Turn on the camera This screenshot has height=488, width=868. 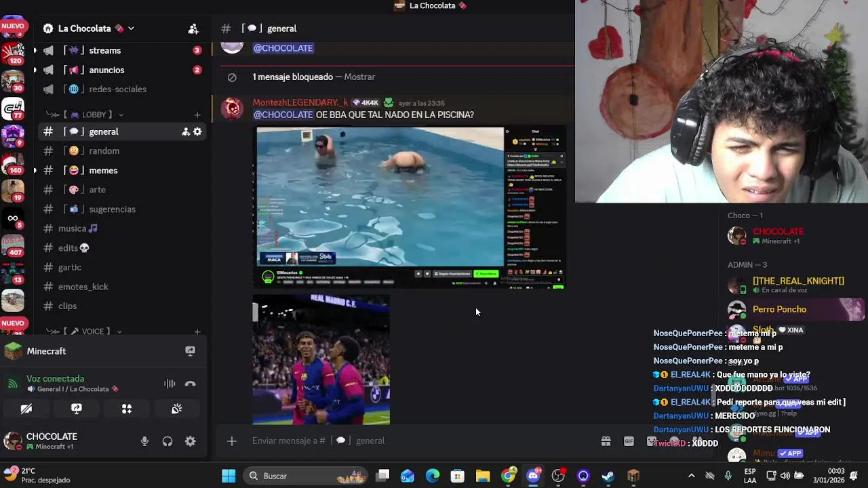pyautogui.click(x=26, y=409)
